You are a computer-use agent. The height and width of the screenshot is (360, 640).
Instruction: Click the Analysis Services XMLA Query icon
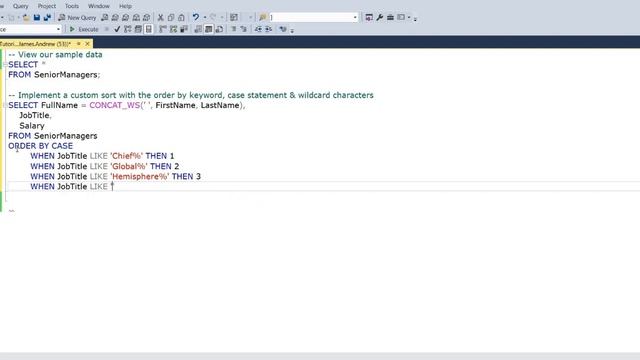click(136, 18)
